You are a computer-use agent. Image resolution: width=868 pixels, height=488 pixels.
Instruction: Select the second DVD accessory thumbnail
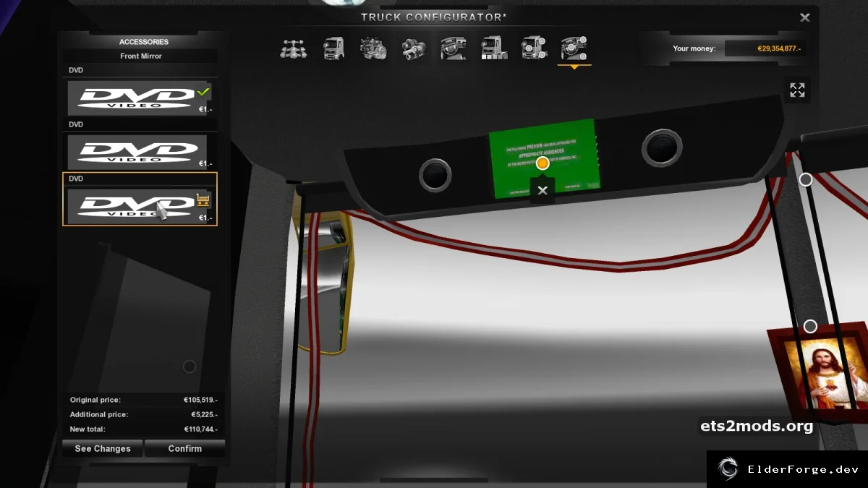click(140, 152)
